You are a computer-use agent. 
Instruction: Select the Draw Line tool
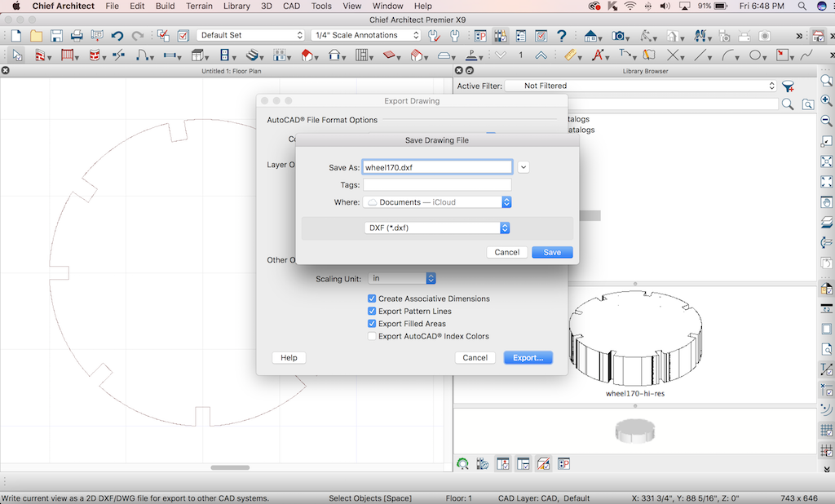point(700,55)
